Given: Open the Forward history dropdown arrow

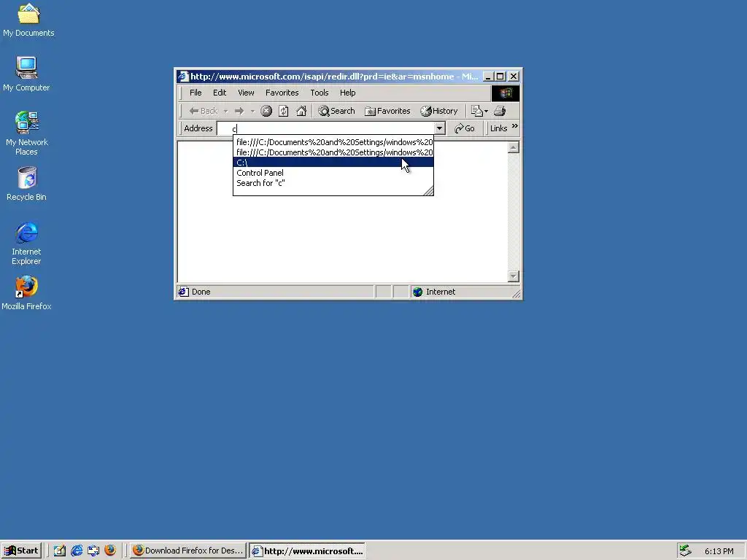Looking at the screenshot, I should (x=252, y=111).
